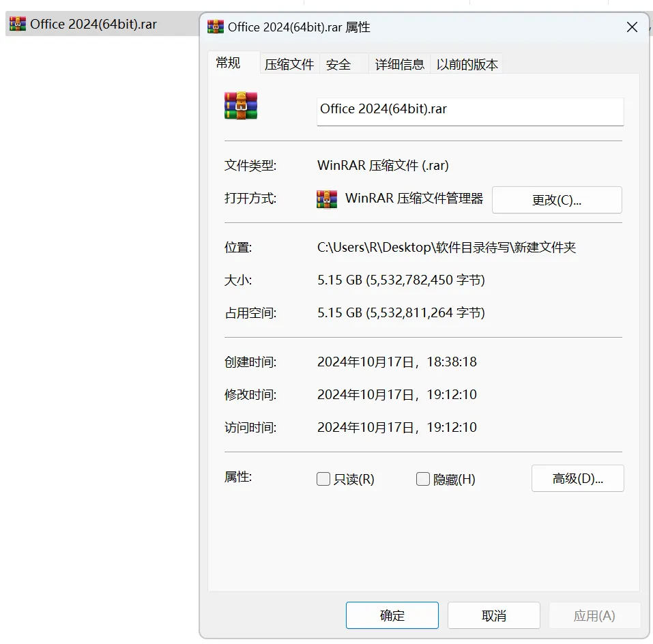Image resolution: width=653 pixels, height=644 pixels.
Task: Cancel the dialog with 取消
Action: coord(494,615)
